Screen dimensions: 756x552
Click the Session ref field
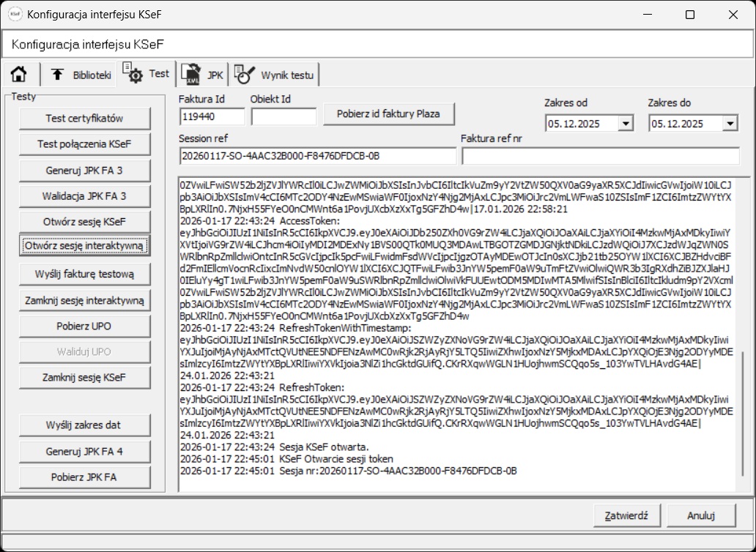[x=317, y=156]
